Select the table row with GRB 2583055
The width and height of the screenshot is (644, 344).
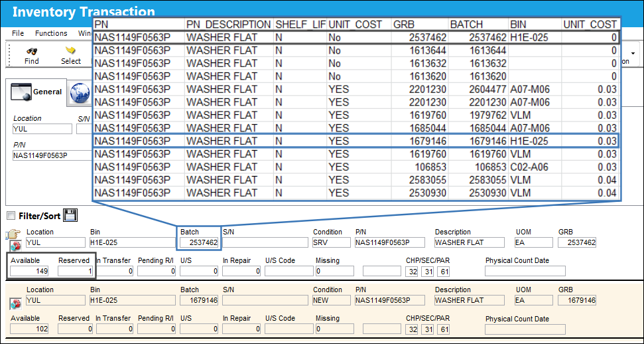coord(355,180)
